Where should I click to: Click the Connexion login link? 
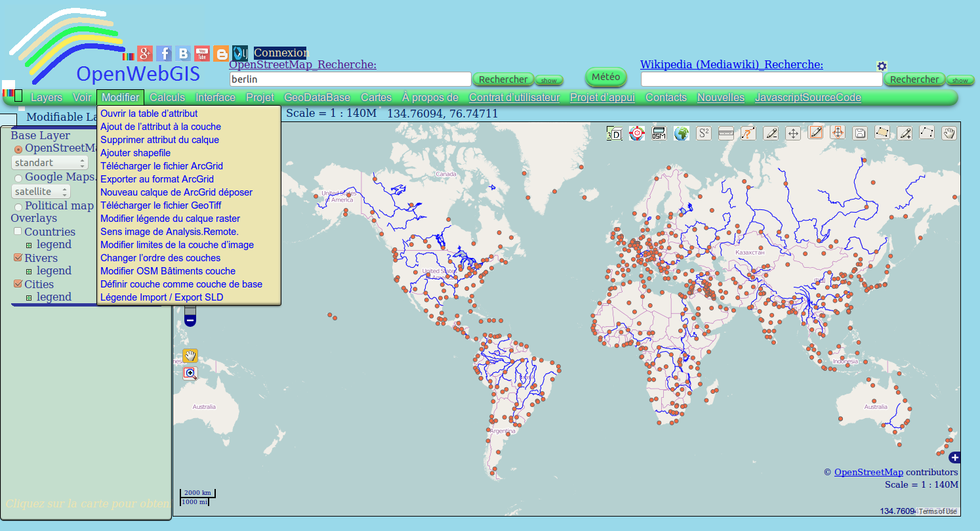tap(280, 53)
